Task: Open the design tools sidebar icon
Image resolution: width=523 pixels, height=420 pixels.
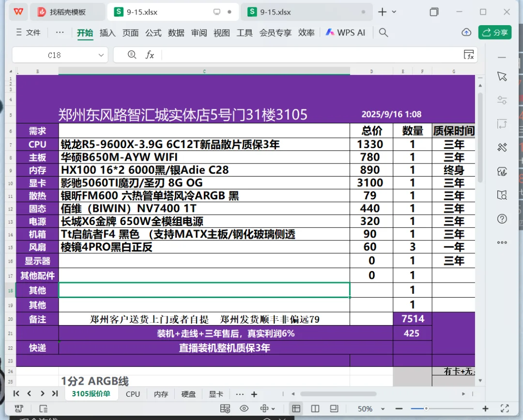Action: point(502,147)
